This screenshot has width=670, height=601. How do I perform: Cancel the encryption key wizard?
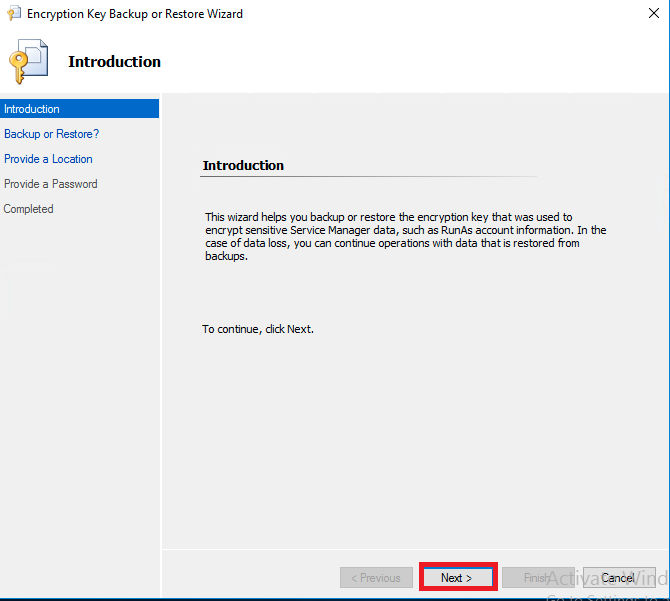click(618, 578)
